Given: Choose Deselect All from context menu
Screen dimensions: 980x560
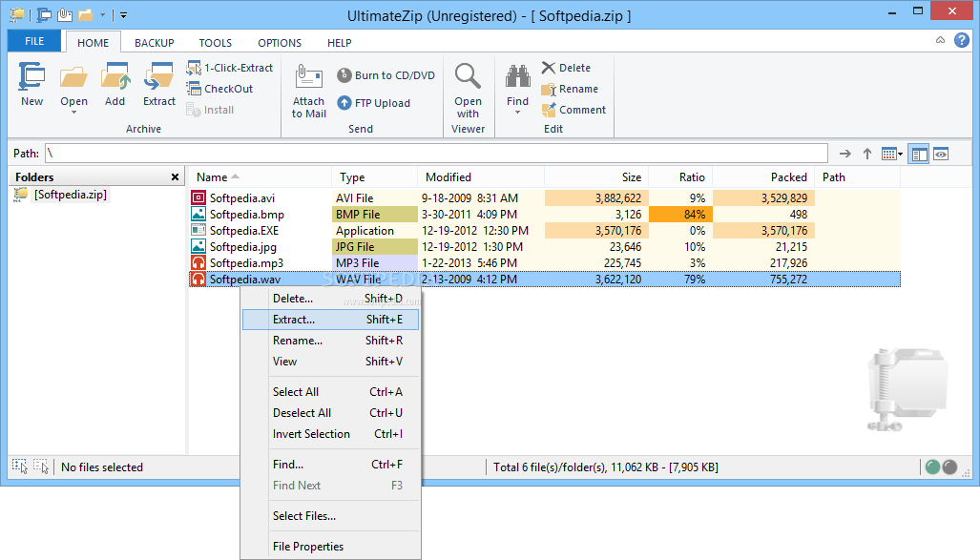Looking at the screenshot, I should pos(330,412).
